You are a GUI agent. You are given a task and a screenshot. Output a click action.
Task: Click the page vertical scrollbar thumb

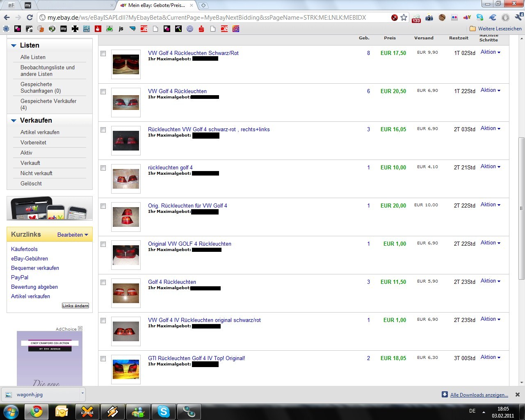tap(521, 208)
